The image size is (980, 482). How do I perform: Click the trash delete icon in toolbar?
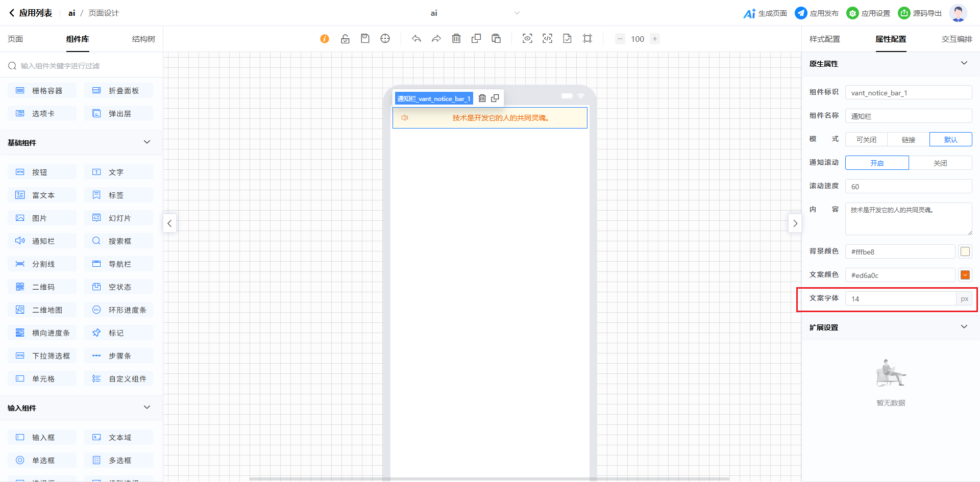pyautogui.click(x=456, y=39)
